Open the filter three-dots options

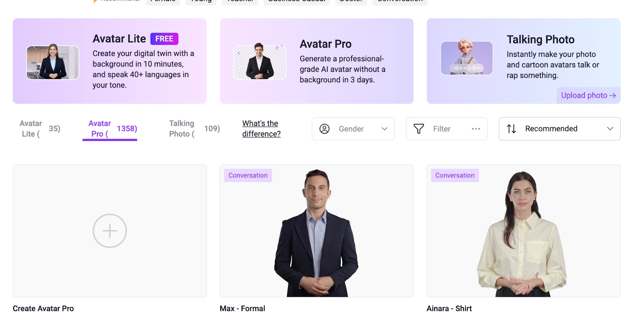pos(476,129)
